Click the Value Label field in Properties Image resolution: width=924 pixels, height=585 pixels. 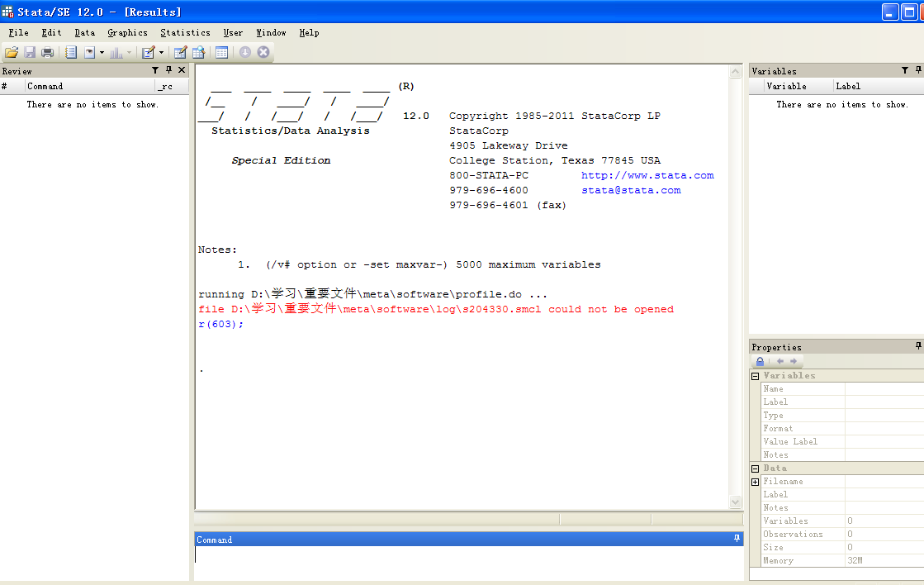click(884, 441)
